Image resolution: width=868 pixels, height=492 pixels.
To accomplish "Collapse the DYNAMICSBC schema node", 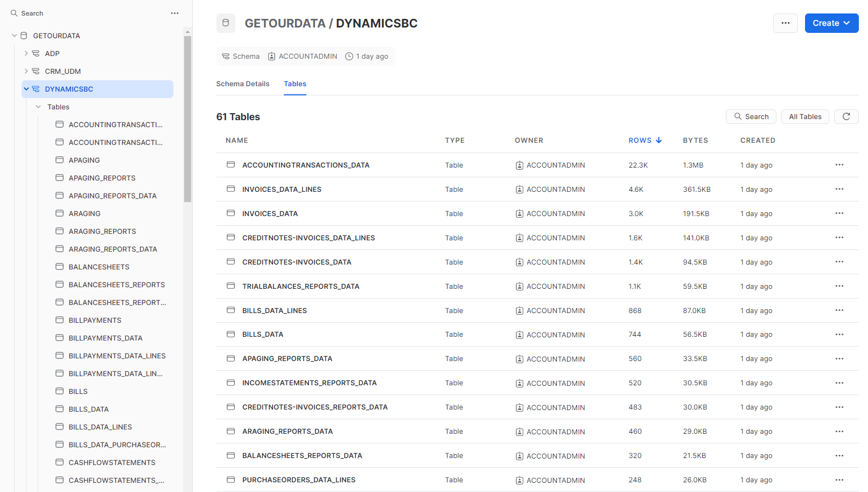I will 26,89.
